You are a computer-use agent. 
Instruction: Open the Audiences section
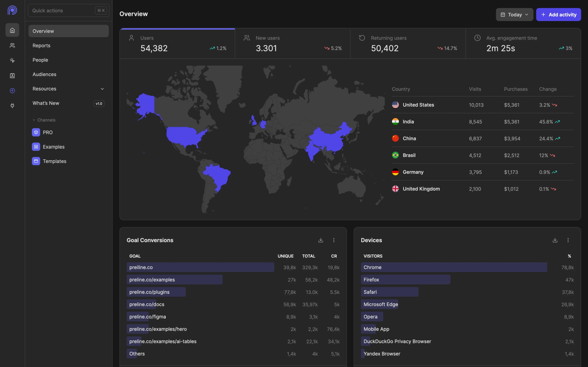click(44, 74)
